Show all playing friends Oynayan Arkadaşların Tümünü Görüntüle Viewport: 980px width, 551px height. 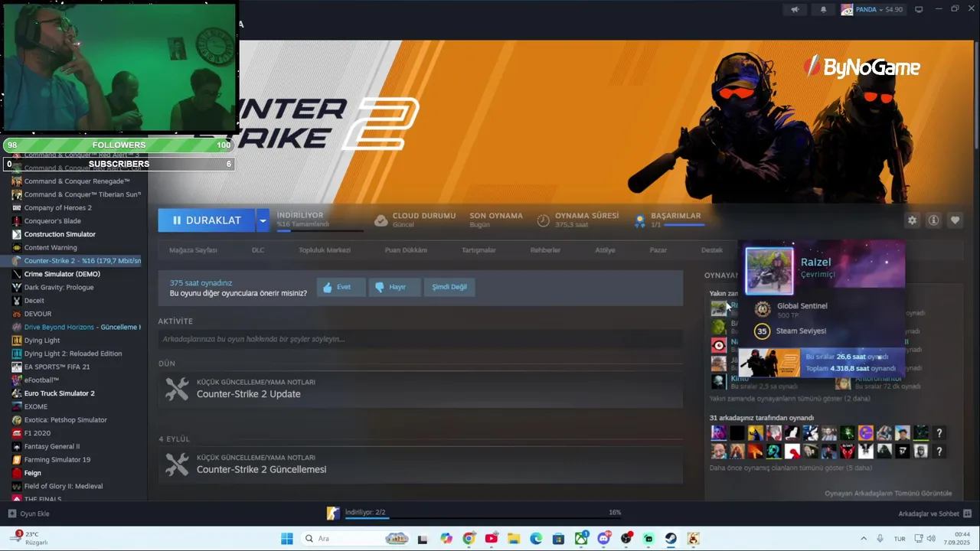(x=888, y=494)
